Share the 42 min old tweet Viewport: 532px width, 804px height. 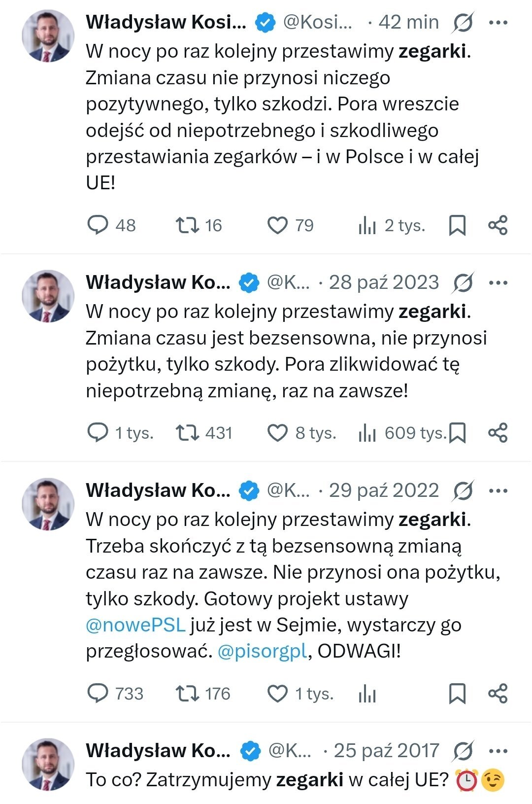click(x=498, y=225)
